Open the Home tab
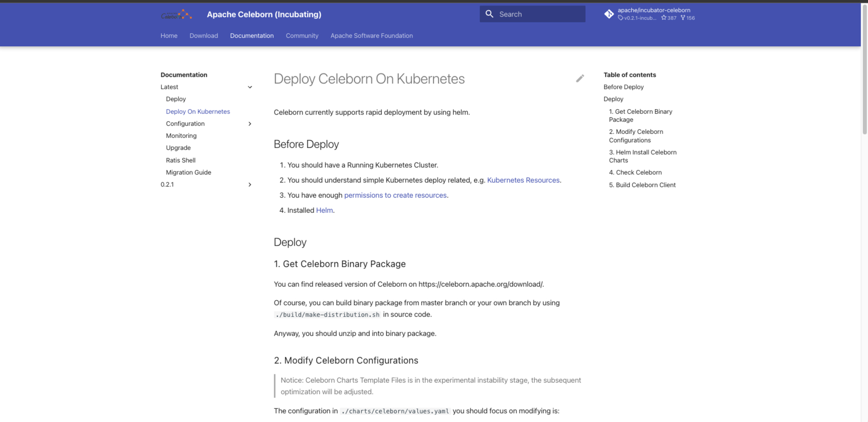Screen dimensions: 868x422 click(x=169, y=36)
